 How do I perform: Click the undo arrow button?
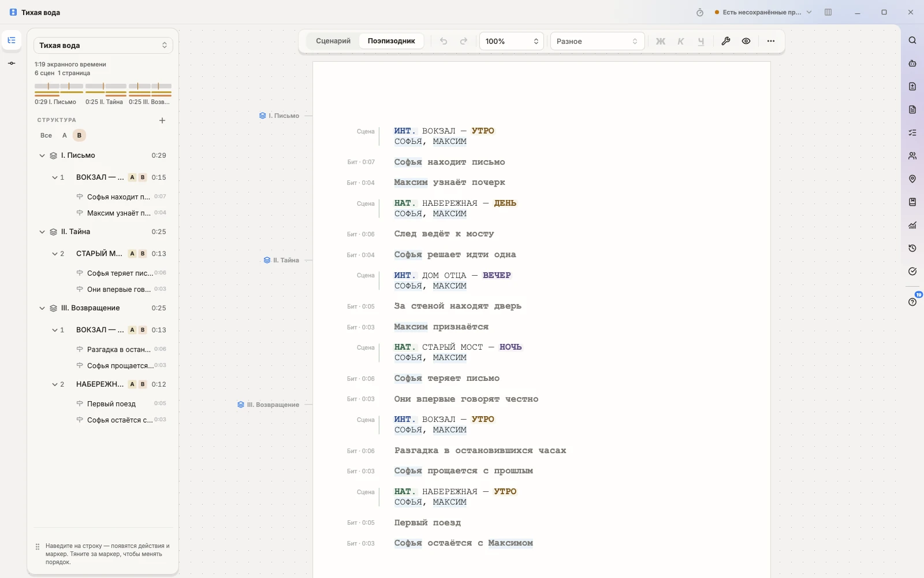(444, 41)
